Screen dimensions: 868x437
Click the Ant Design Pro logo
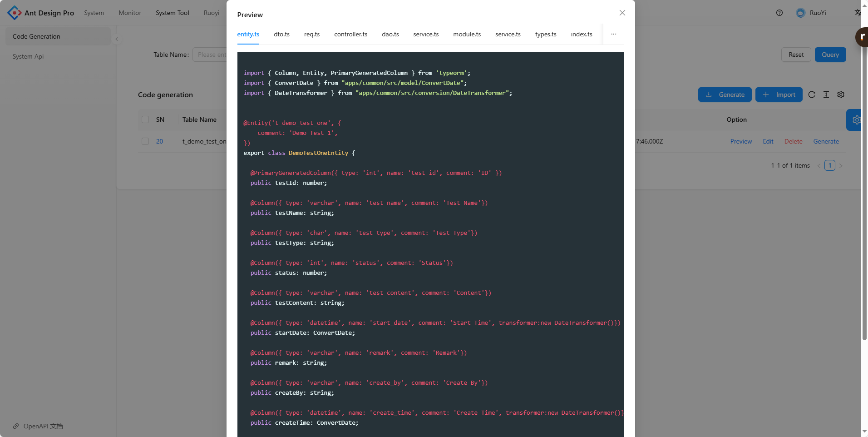coord(15,13)
